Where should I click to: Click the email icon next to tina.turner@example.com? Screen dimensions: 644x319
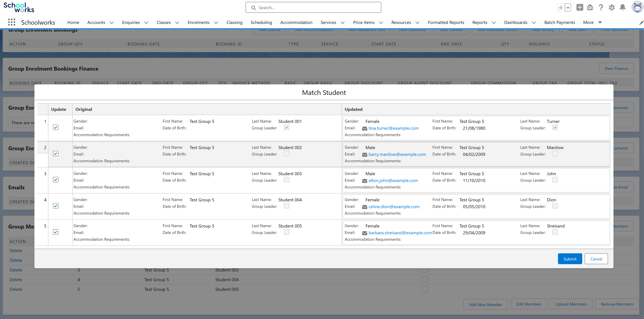(x=365, y=129)
